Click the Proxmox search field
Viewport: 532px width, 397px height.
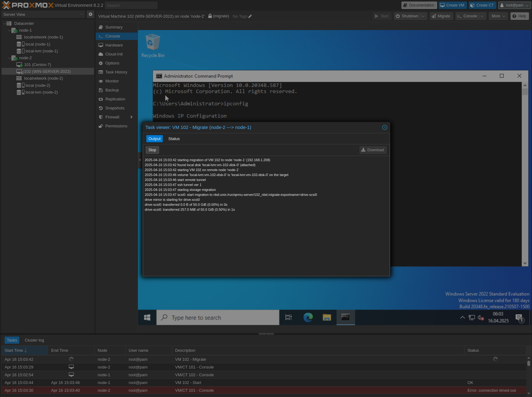click(x=131, y=5)
